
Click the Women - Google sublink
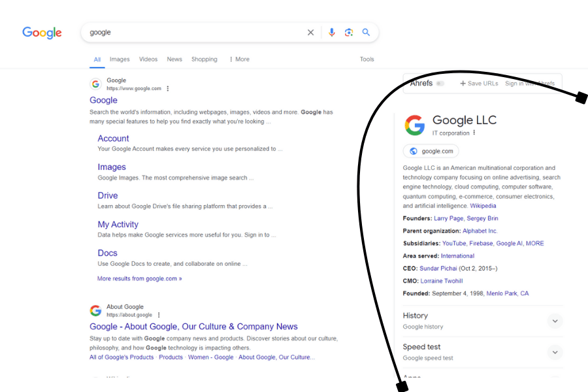pyautogui.click(x=211, y=357)
